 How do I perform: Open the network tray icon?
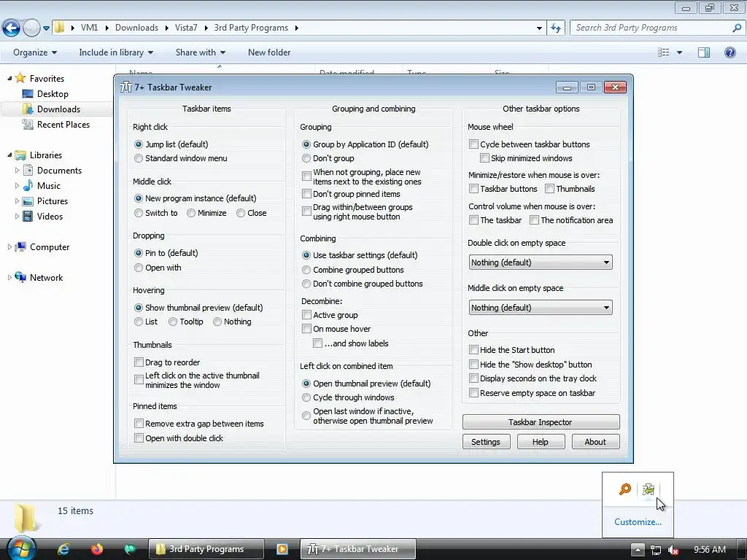(656, 550)
